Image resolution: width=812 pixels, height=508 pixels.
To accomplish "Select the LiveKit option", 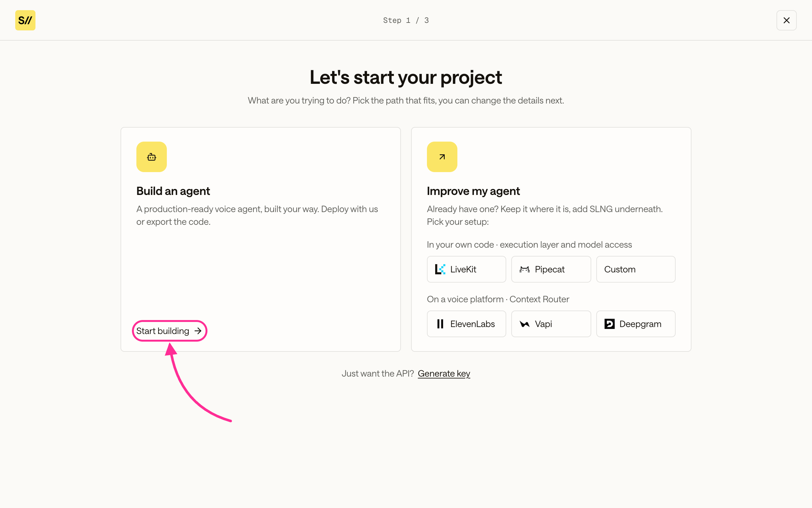I will coord(466,269).
